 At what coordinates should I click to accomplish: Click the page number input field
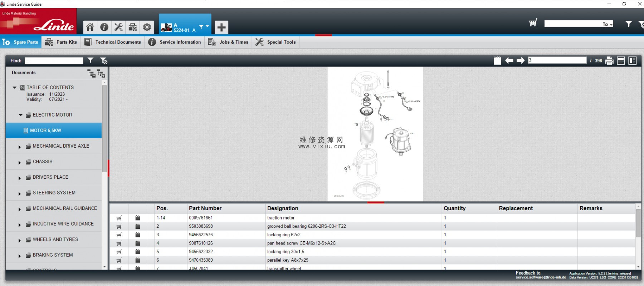click(x=557, y=60)
